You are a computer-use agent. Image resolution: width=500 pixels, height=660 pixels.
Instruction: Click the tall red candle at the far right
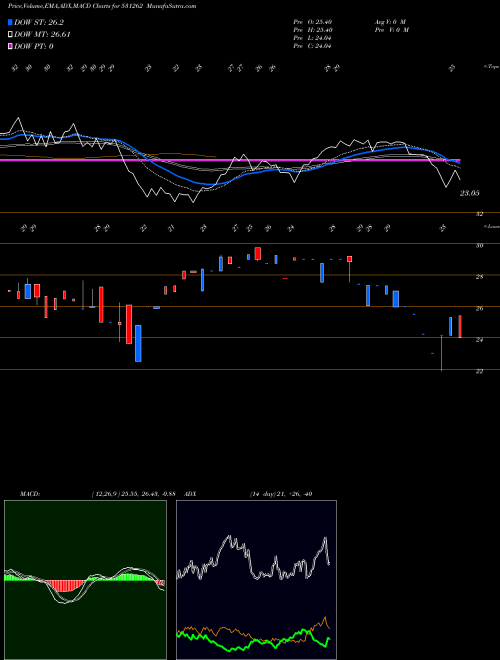click(460, 326)
